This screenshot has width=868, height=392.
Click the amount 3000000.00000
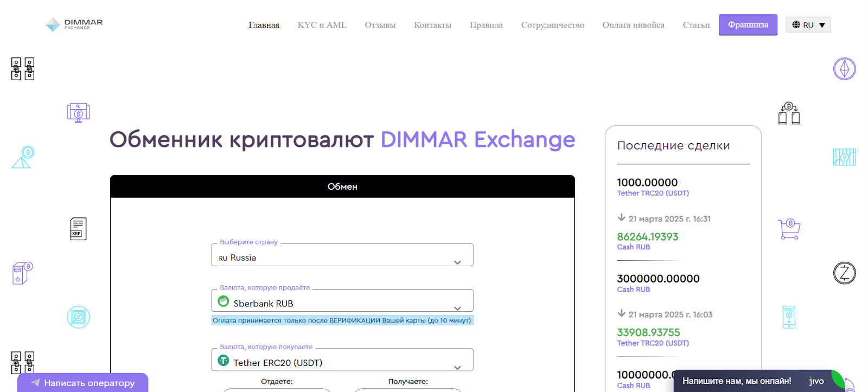pos(658,279)
